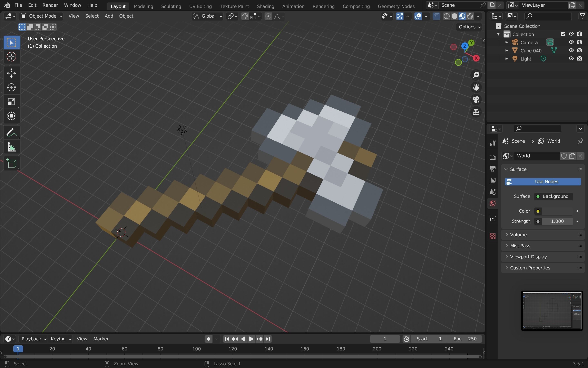Toggle auto keying record button
This screenshot has height=368, width=588.
pyautogui.click(x=208, y=339)
